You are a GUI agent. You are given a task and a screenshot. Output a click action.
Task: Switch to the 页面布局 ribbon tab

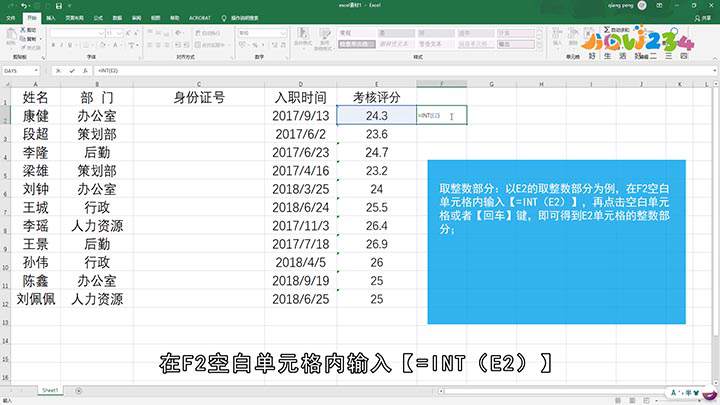(x=74, y=18)
